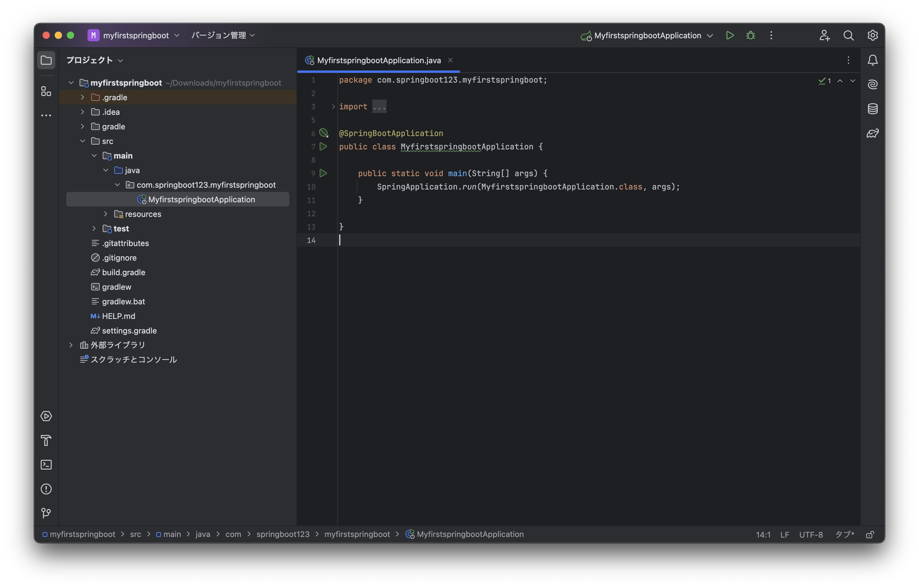Run MyfirstspringbootApplication with the green play button
919x588 pixels.
730,36
